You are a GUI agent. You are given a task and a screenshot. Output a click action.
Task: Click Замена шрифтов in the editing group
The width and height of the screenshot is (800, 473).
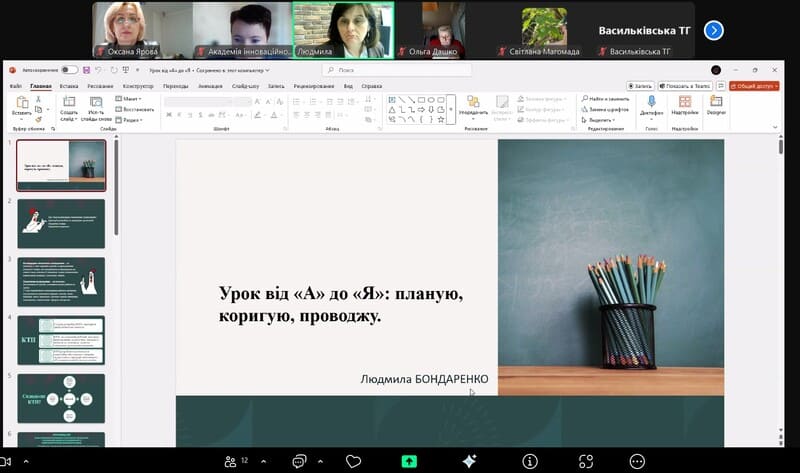tap(605, 109)
